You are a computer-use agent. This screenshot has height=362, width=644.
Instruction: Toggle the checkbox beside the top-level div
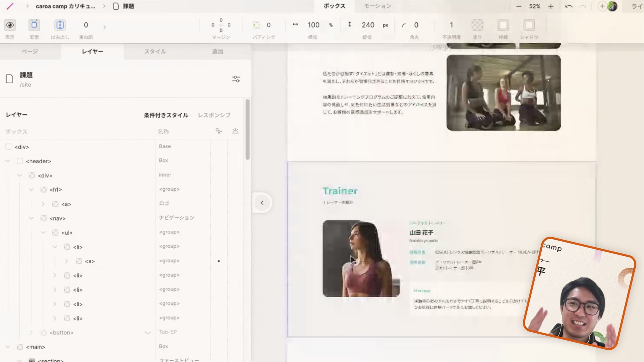point(8,147)
